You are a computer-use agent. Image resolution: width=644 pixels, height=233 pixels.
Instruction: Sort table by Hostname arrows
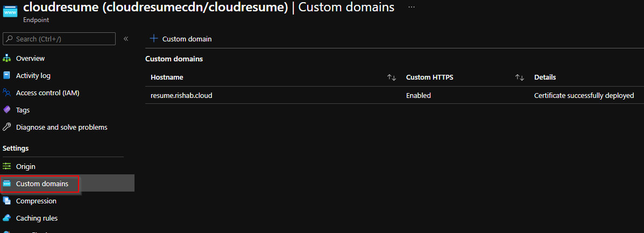point(392,77)
